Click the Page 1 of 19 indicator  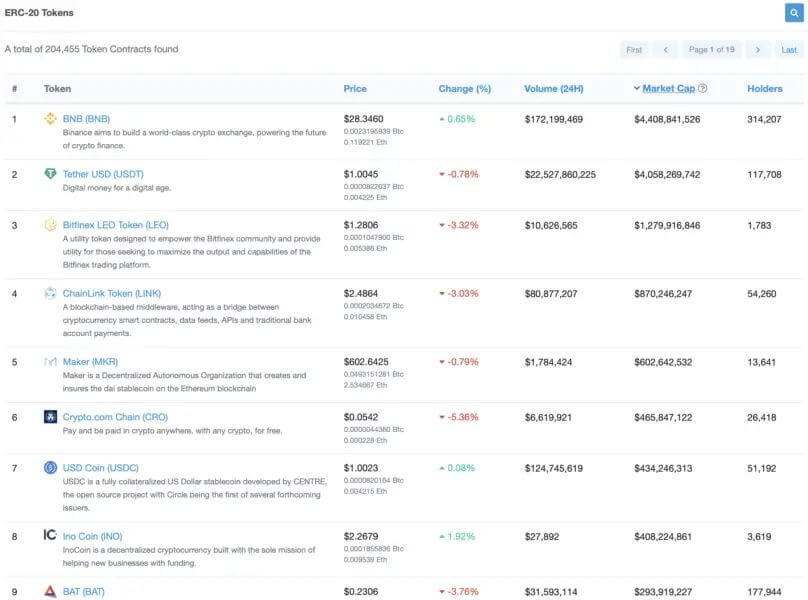pyautogui.click(x=712, y=50)
